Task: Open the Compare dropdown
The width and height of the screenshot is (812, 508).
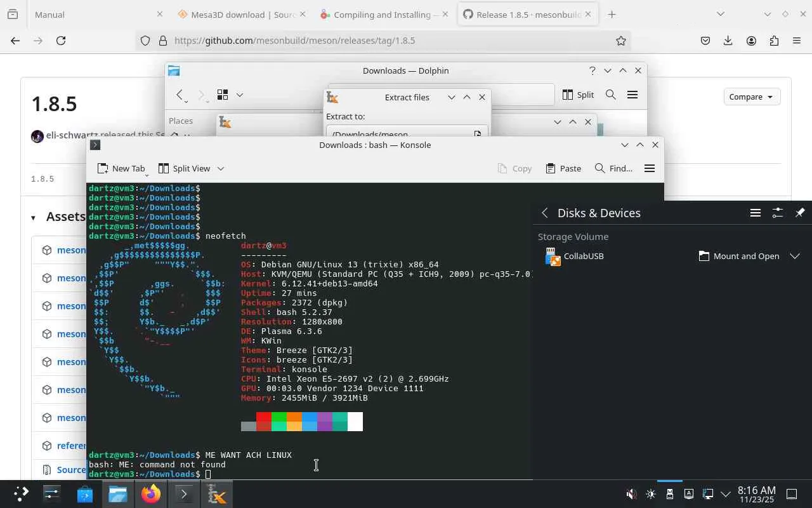Action: click(x=751, y=97)
